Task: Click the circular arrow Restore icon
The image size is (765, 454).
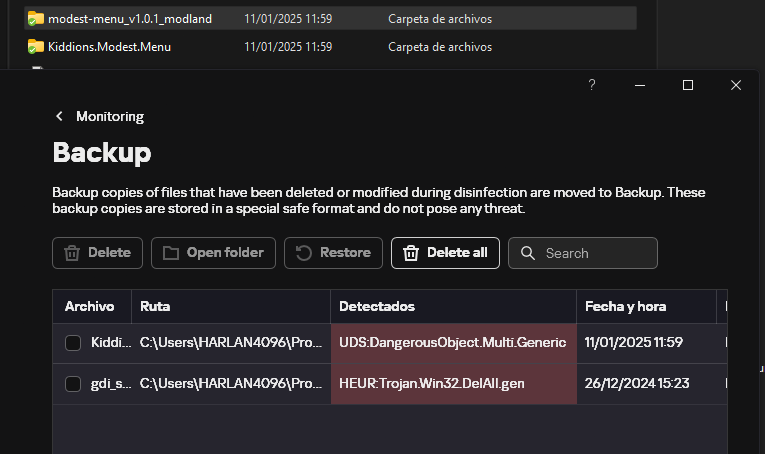Action: pos(304,253)
